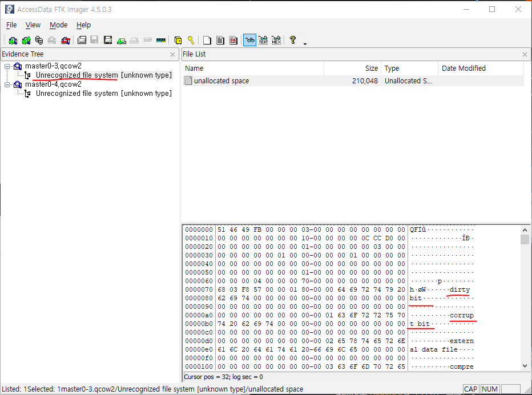532x395 pixels.
Task: Select Unrecognized file system under master0-3.qcow2
Action: coord(104,75)
